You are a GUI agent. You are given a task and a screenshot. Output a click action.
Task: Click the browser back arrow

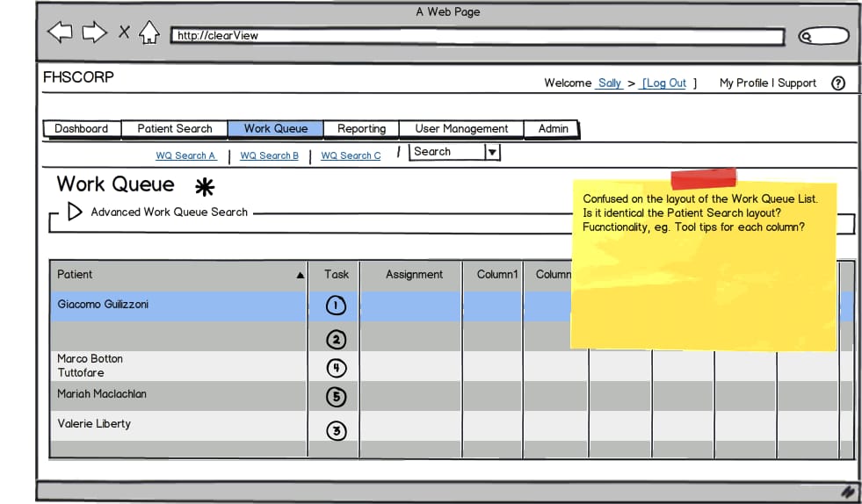click(61, 32)
